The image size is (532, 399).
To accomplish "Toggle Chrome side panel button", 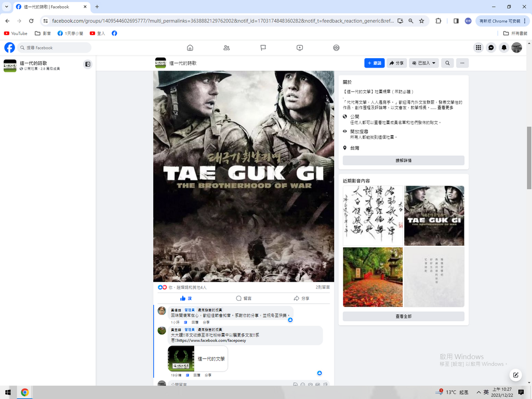I will [x=456, y=21].
